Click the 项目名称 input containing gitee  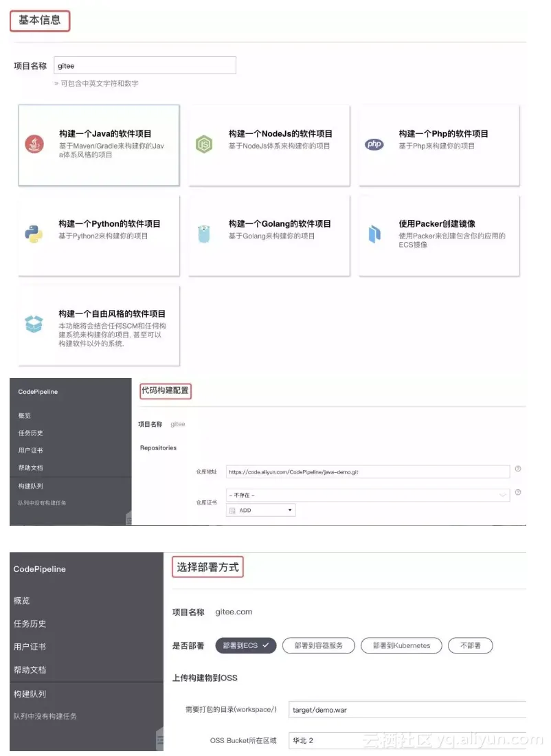tap(144, 65)
